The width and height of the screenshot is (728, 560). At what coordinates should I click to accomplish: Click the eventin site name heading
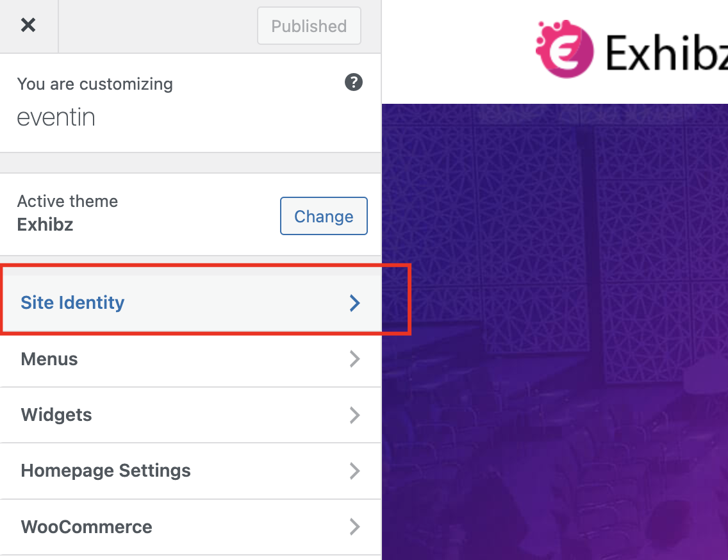(56, 117)
